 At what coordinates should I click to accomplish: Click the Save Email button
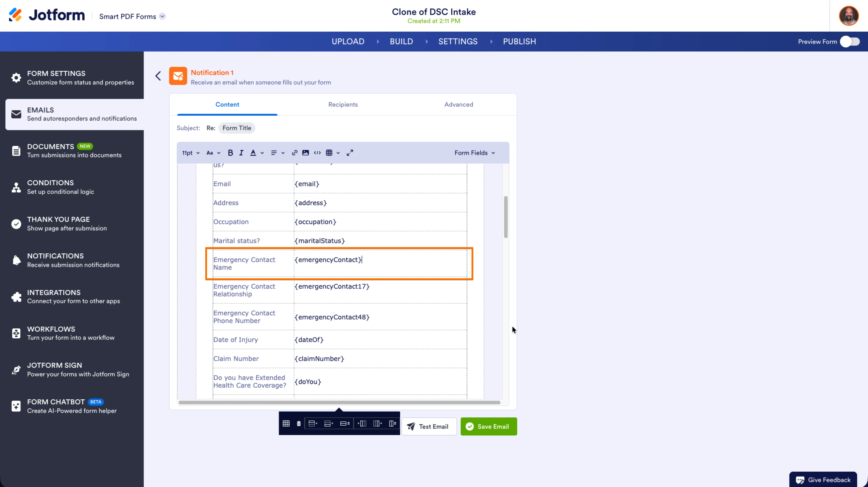tap(488, 426)
